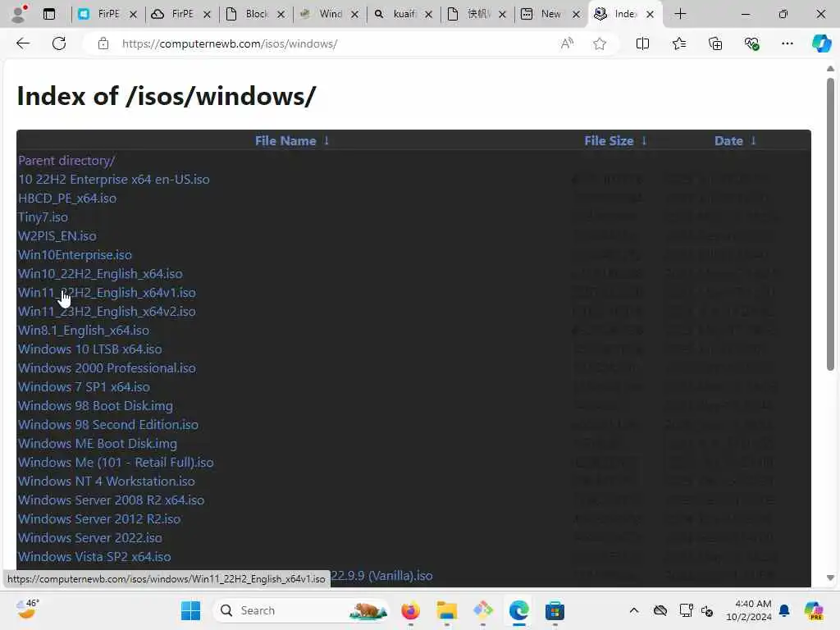Viewport: 840px width, 630px height.
Task: Close the Block tab
Action: pyautogui.click(x=281, y=15)
